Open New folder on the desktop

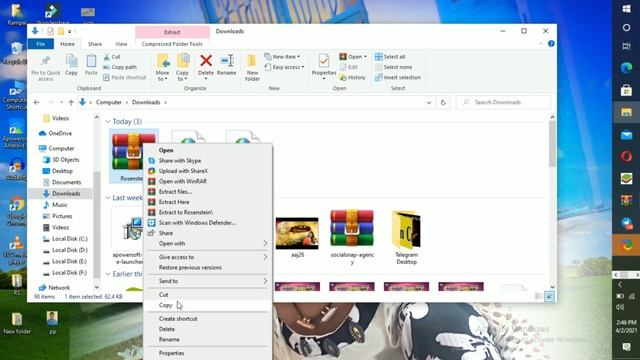pos(17,323)
